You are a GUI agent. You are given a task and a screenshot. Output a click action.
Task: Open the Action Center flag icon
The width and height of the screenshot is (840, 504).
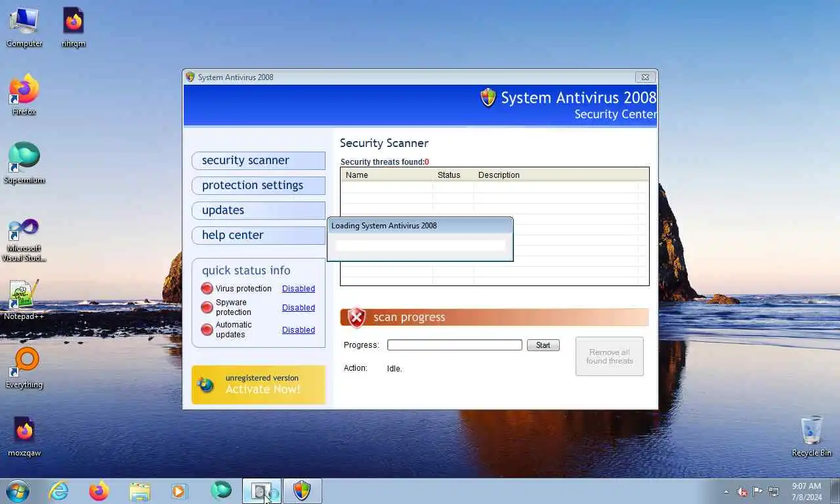pyautogui.click(x=758, y=491)
